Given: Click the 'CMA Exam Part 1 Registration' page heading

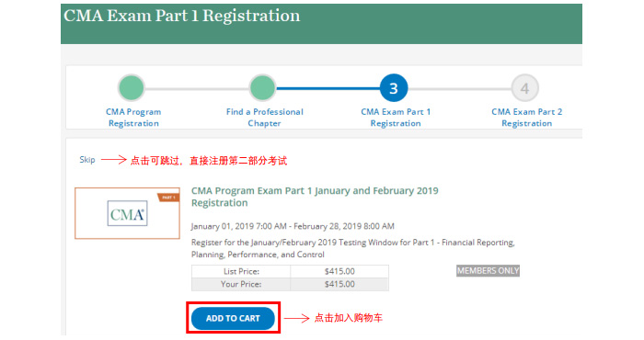Looking at the screenshot, I should tap(182, 16).
